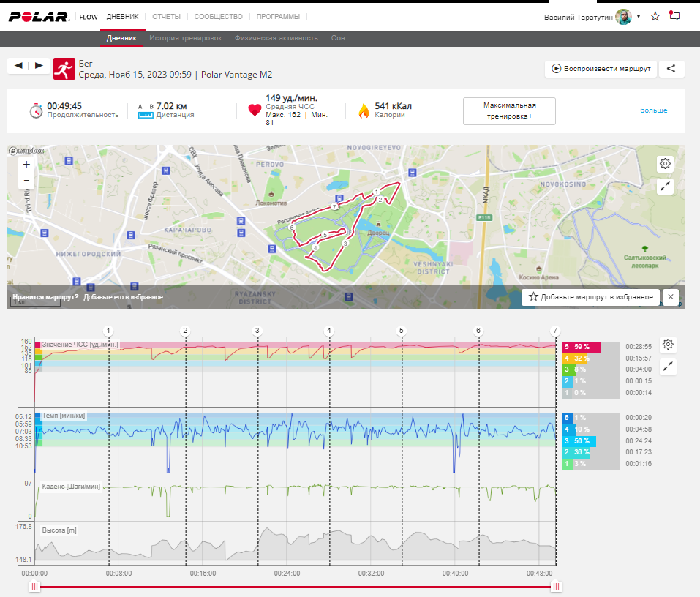
Task: Click heart rate zone 4 bar 32%
Action: 576,358
